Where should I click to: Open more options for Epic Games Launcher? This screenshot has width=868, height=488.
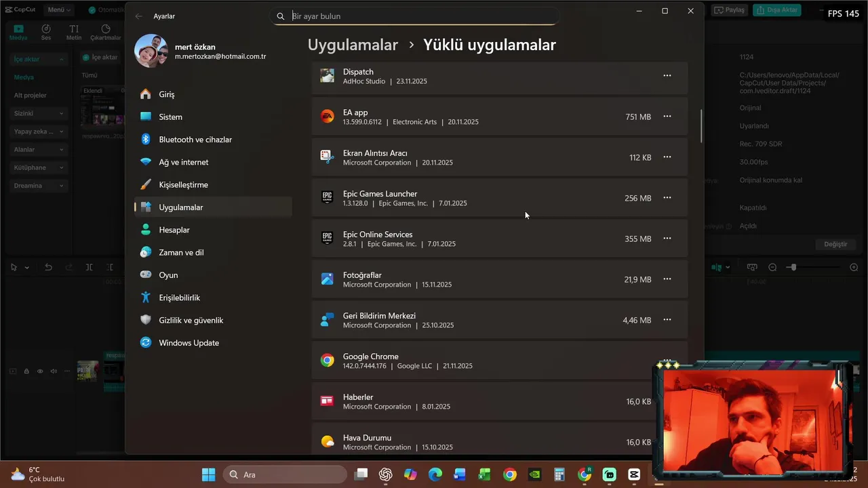click(667, 198)
